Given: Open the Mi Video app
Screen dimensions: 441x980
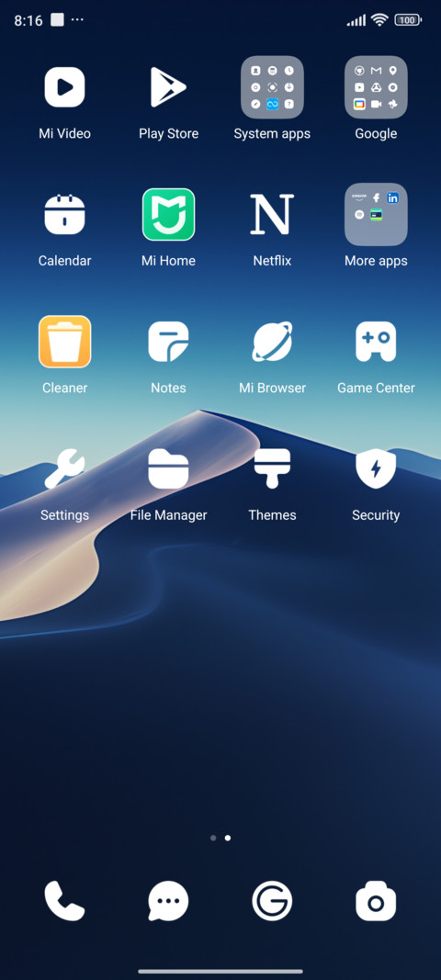Looking at the screenshot, I should click(64, 87).
